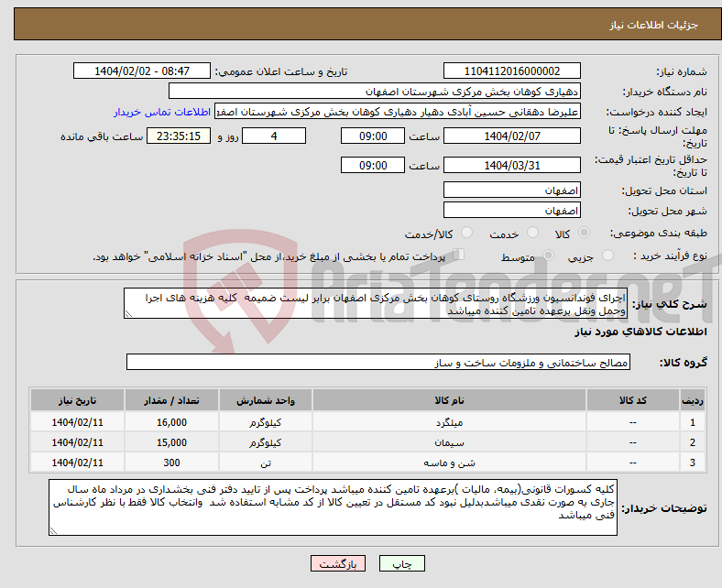Click the response deadline date 1404/02/07
The height and width of the screenshot is (588, 722).
coord(511,136)
